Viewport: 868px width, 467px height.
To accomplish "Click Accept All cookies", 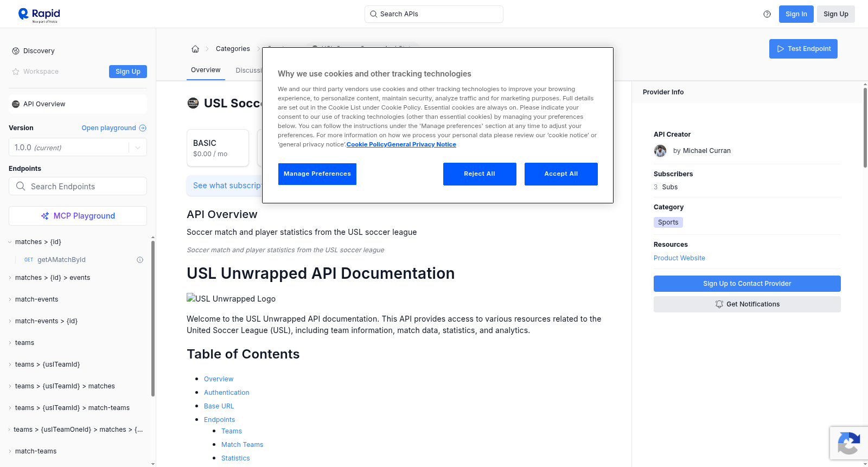I will [561, 174].
